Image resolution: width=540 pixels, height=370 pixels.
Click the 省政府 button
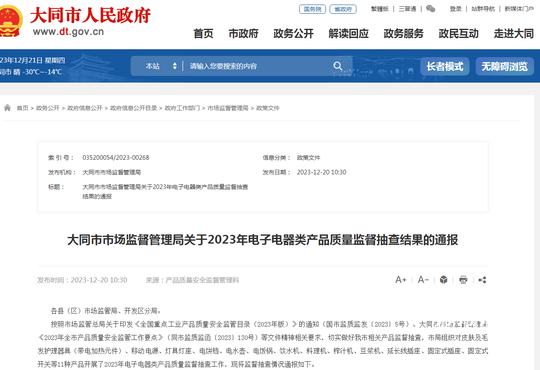343,9
